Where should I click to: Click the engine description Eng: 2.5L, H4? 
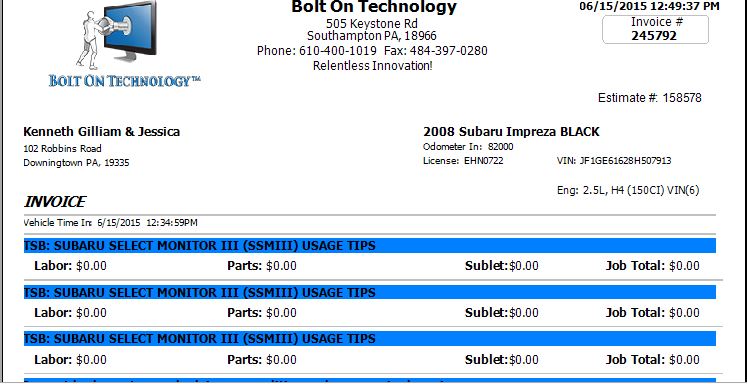628,191
